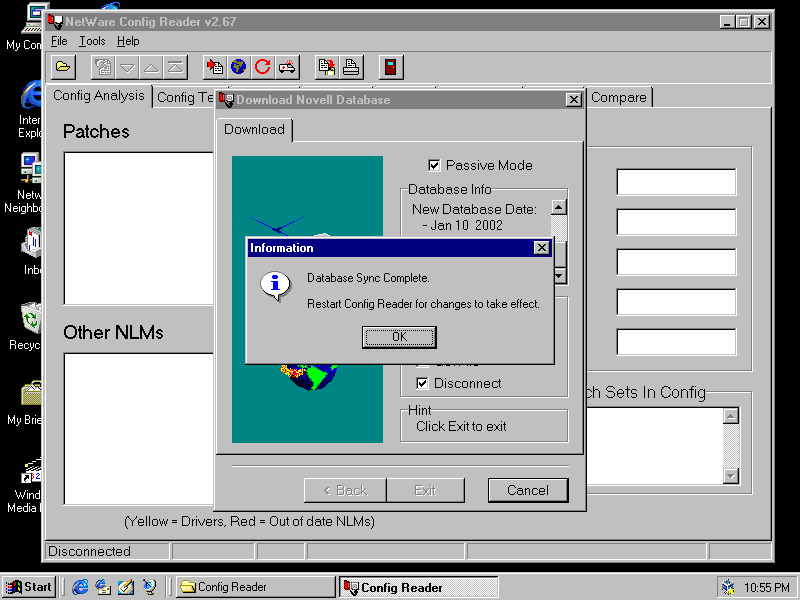Click the greyed-out Exit button
800x600 pixels.
(x=426, y=490)
